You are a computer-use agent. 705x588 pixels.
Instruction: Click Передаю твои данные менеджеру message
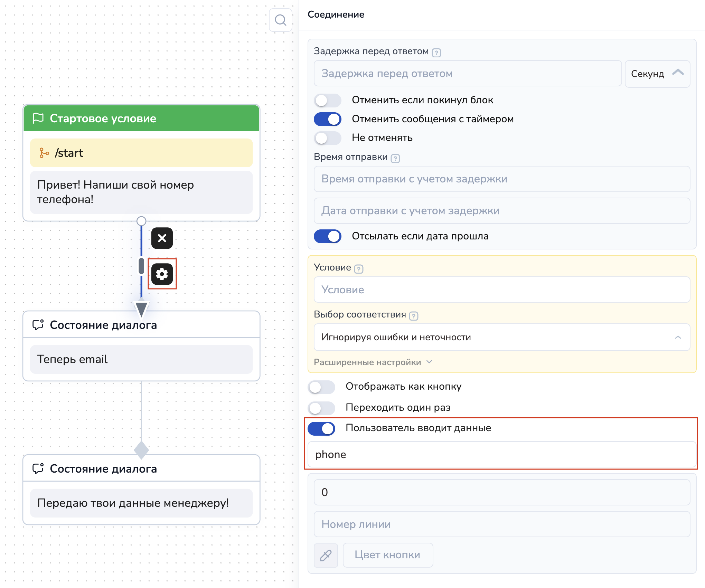[x=141, y=503]
